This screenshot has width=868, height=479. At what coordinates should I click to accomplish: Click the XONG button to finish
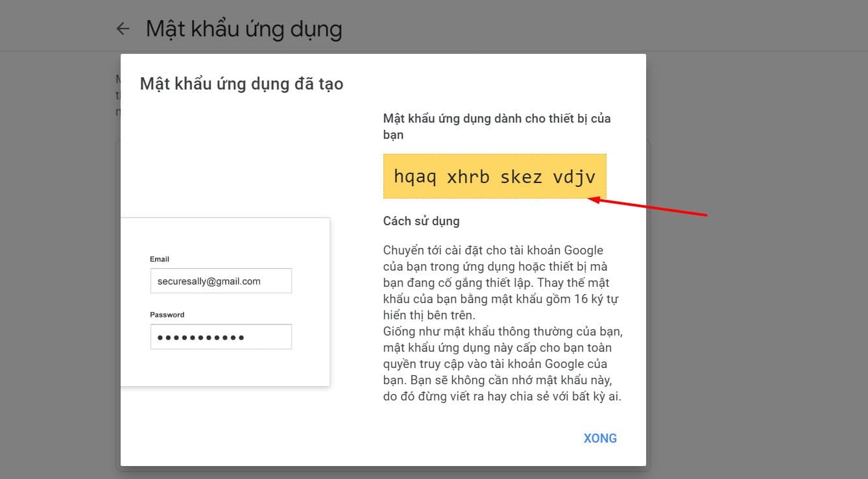click(599, 438)
